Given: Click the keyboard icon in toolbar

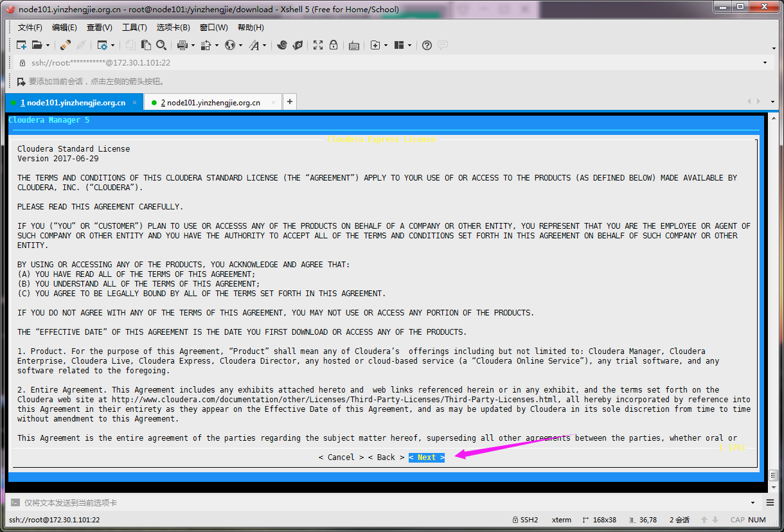Looking at the screenshot, I should tap(354, 45).
